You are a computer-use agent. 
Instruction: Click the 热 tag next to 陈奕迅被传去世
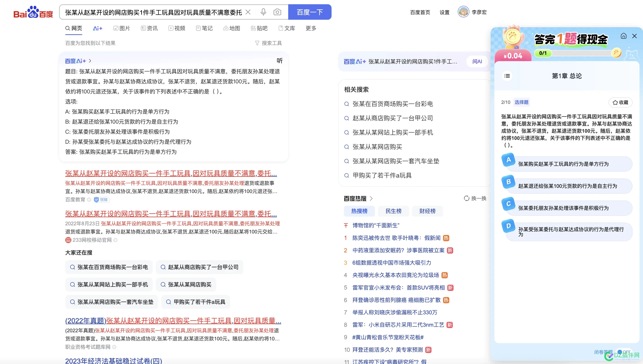click(446, 238)
